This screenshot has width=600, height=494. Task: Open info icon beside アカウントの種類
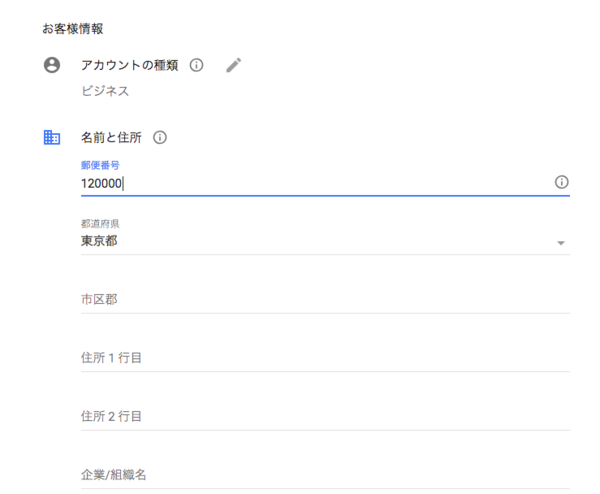196,65
